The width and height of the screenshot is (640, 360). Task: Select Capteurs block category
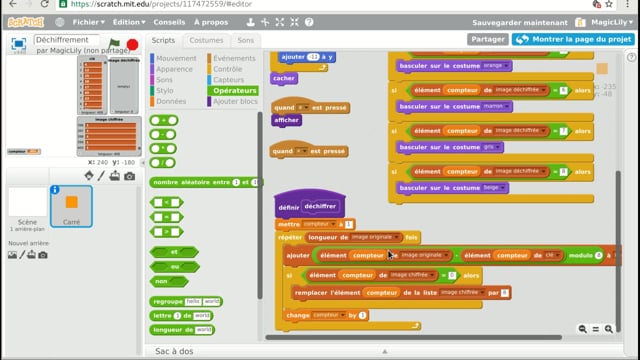(228, 80)
